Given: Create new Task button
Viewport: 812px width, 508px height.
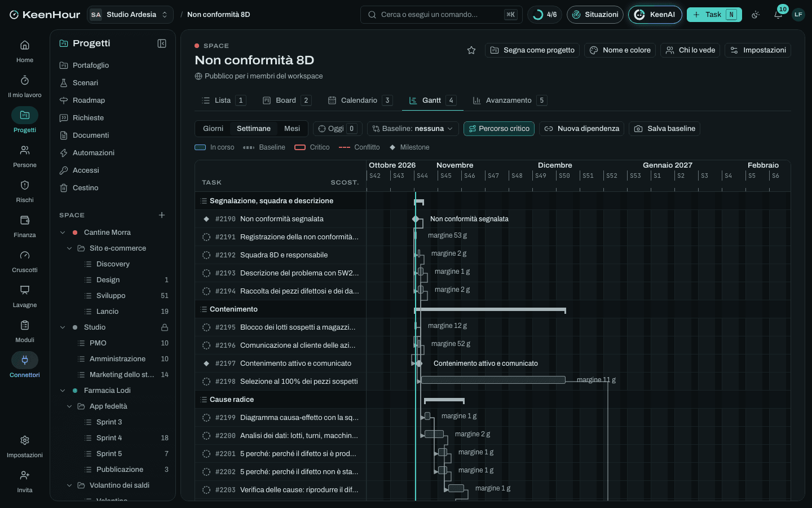Looking at the screenshot, I should click(714, 15).
